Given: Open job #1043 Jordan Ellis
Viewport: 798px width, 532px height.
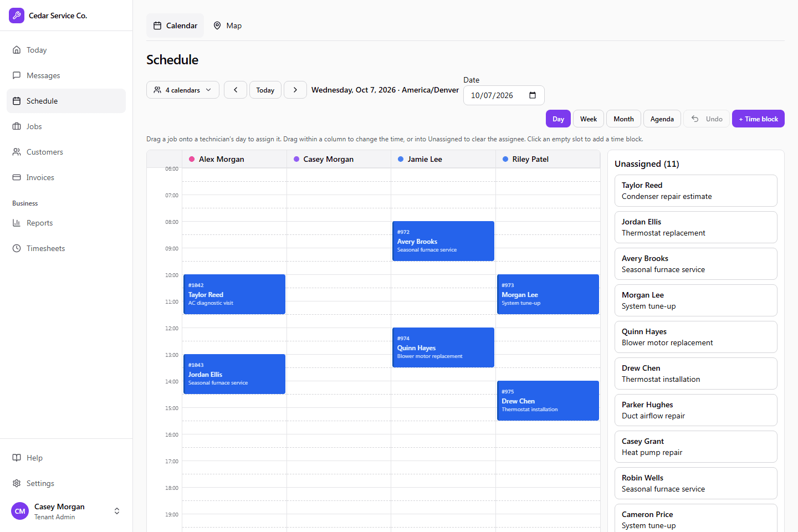Looking at the screenshot, I should (x=234, y=374).
